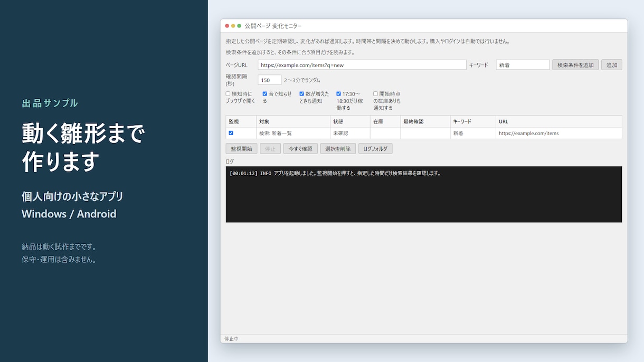Click the disabled 停止 button
Screen dimensions: 644x362
click(x=270, y=149)
